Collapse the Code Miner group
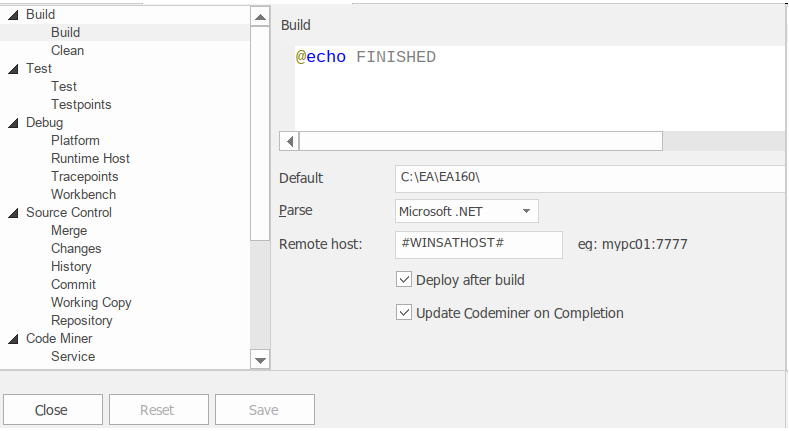 (13, 339)
